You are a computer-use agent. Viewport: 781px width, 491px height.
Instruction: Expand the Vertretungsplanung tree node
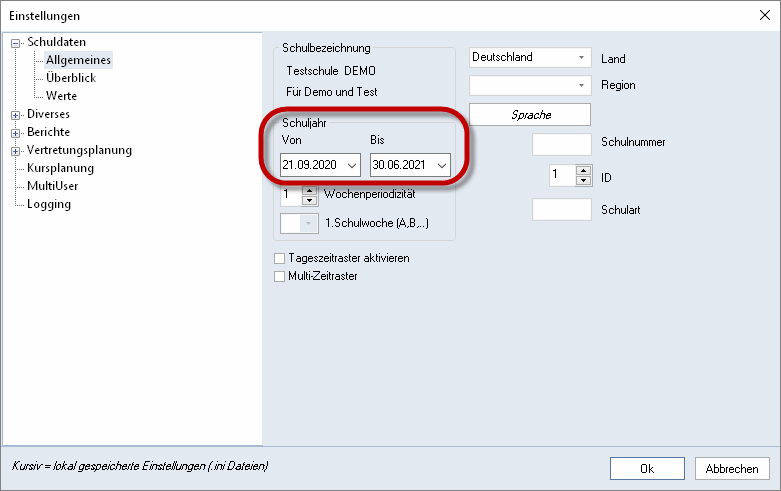[x=15, y=151]
